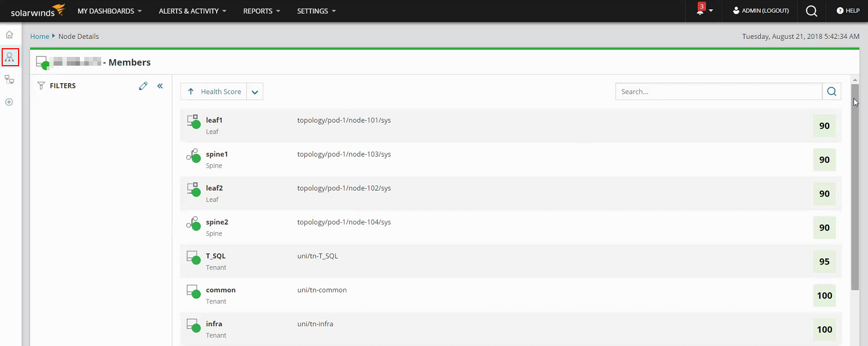Click the home icon in left sidebar
Screen dimensions: 868x346
pyautogui.click(x=9, y=34)
